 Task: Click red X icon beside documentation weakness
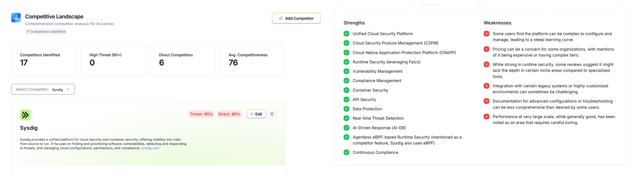486,101
